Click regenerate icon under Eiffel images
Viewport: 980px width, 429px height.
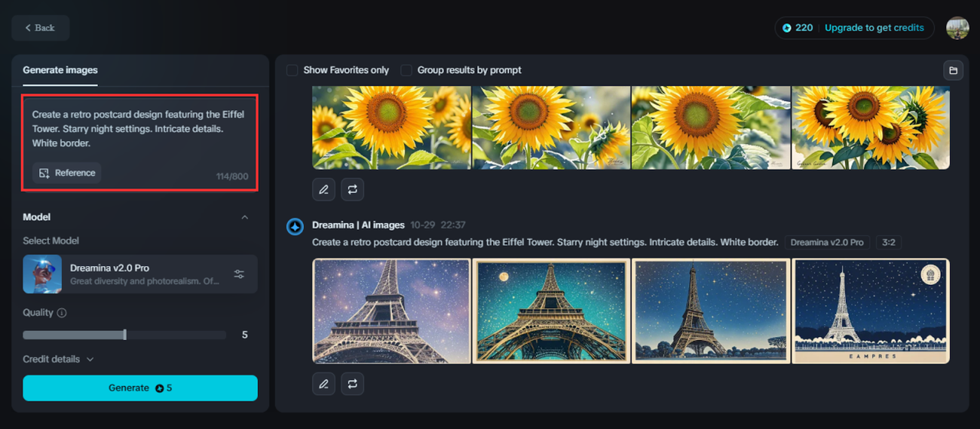click(x=352, y=383)
